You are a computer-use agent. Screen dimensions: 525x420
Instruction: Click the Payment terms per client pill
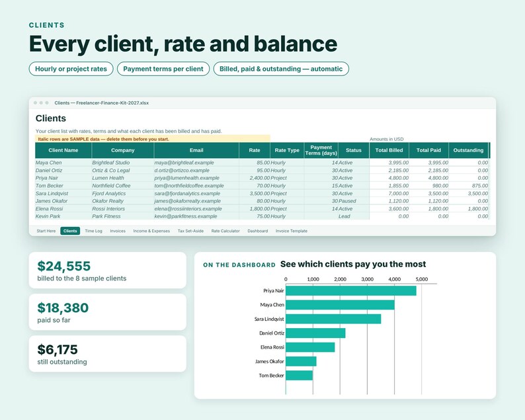[163, 69]
